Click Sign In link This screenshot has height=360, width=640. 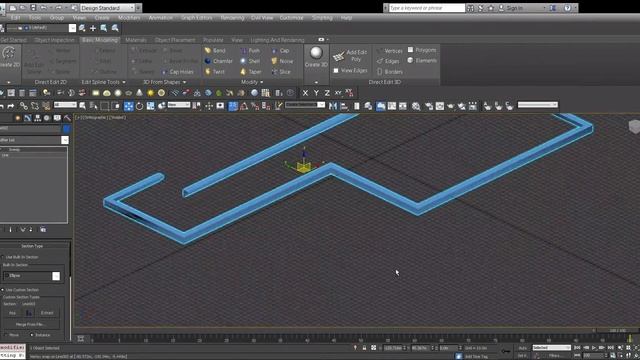514,8
